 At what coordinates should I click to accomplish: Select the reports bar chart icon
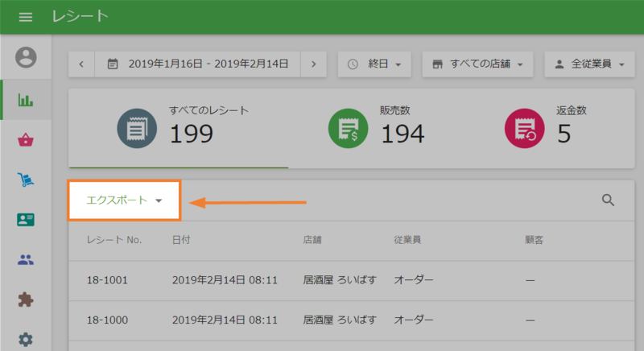coord(26,100)
